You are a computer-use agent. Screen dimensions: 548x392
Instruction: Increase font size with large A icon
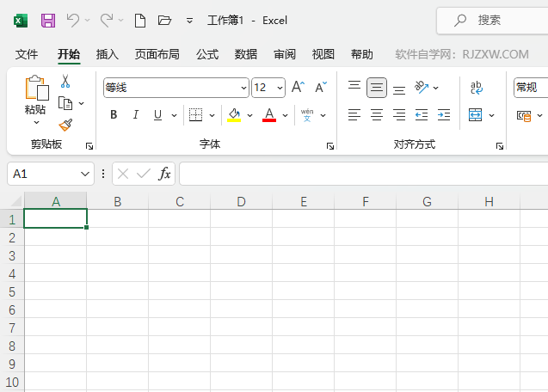click(x=299, y=87)
